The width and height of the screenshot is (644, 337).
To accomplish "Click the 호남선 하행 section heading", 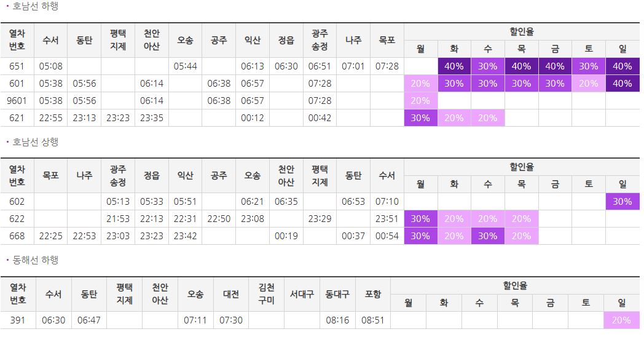I will (35, 6).
